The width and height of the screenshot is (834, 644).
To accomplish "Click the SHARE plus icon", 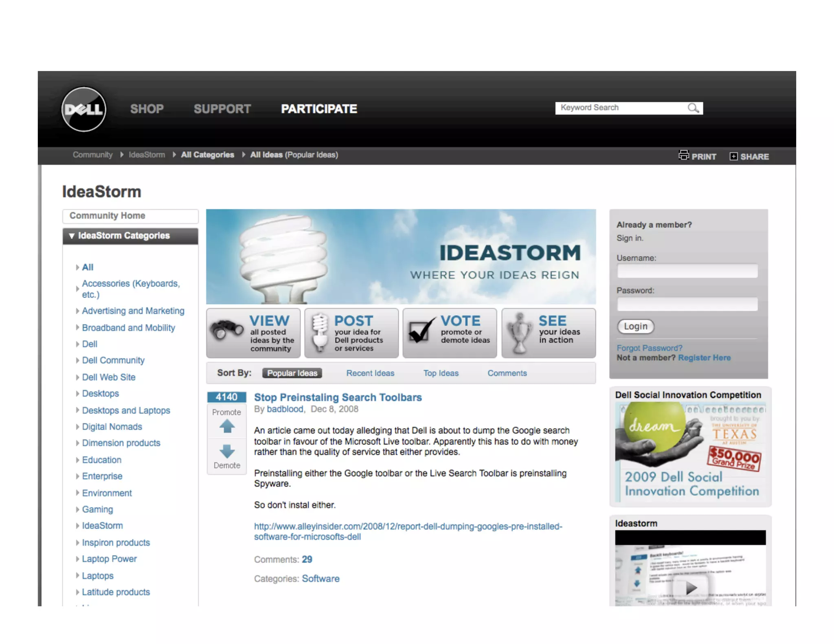I will pyautogui.click(x=733, y=157).
